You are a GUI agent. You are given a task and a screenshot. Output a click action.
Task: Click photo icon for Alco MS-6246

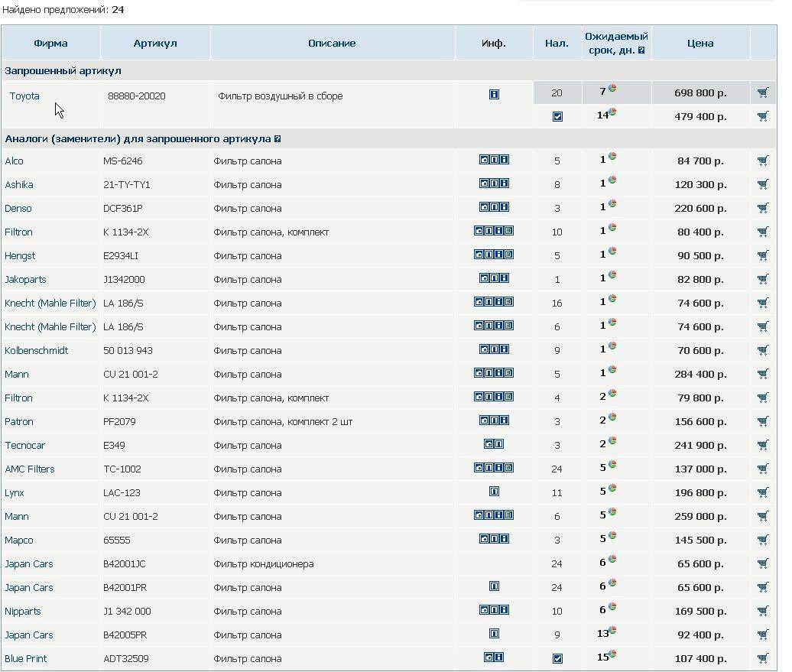click(x=484, y=160)
